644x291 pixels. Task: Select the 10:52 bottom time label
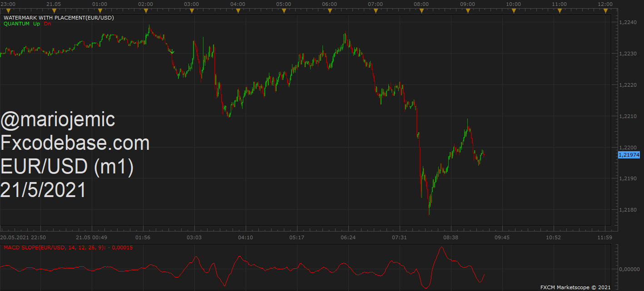[x=553, y=237]
